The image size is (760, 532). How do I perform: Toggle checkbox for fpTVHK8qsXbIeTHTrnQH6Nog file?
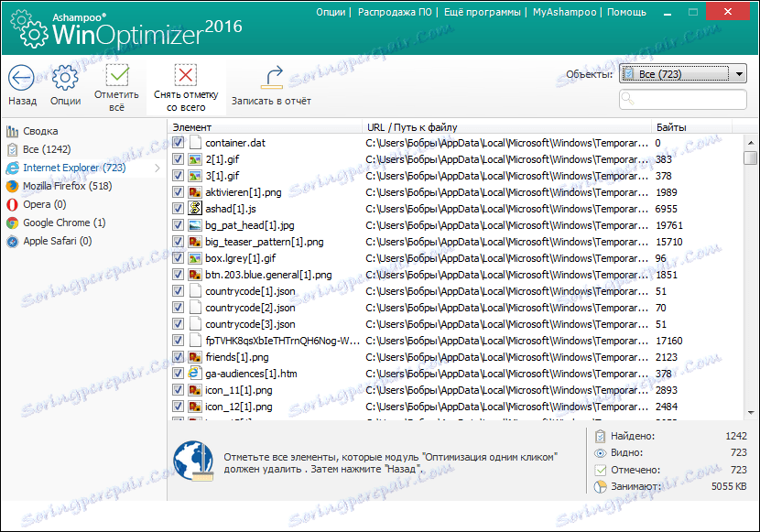click(178, 340)
